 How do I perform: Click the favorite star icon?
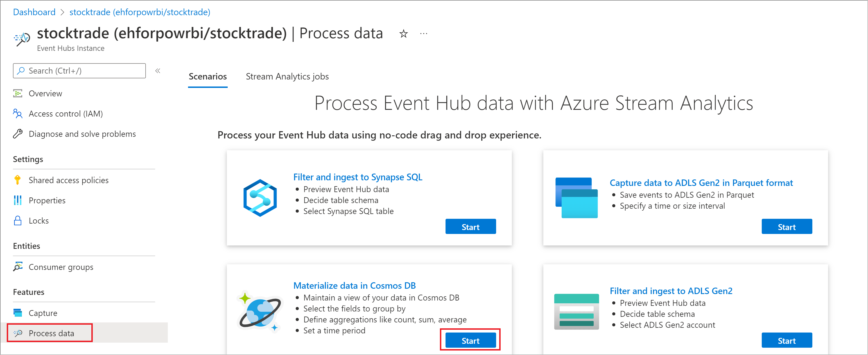pos(403,34)
